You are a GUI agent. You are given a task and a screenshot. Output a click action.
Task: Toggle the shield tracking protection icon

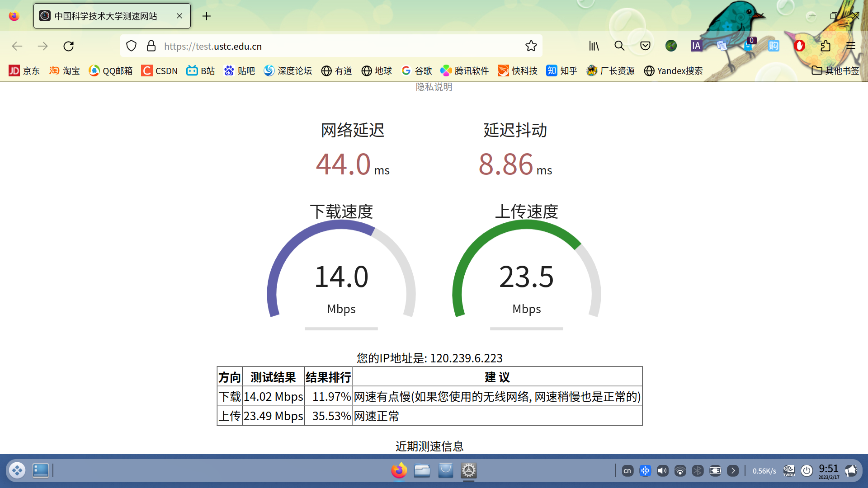point(131,46)
